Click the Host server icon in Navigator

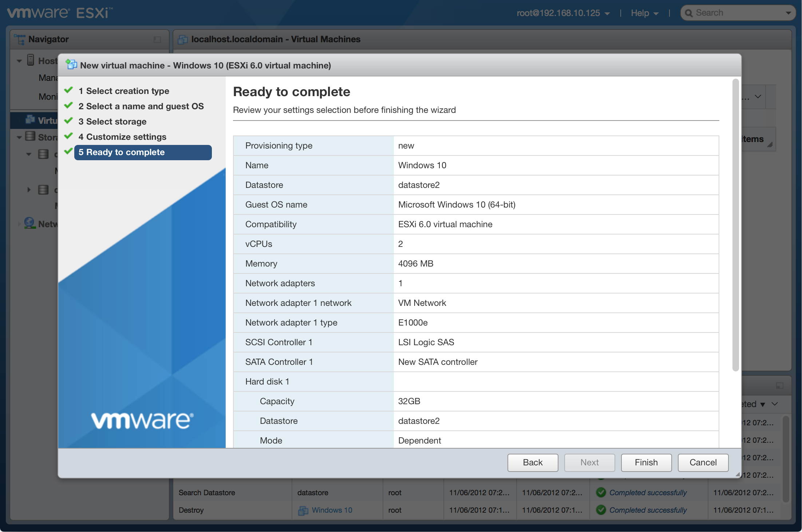[x=31, y=60]
